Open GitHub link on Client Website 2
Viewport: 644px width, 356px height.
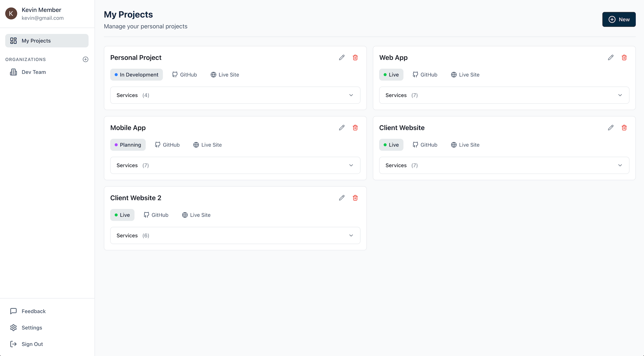tap(156, 215)
